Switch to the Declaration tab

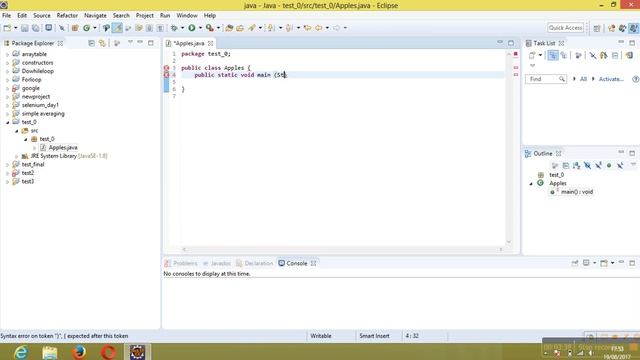pyautogui.click(x=254, y=263)
